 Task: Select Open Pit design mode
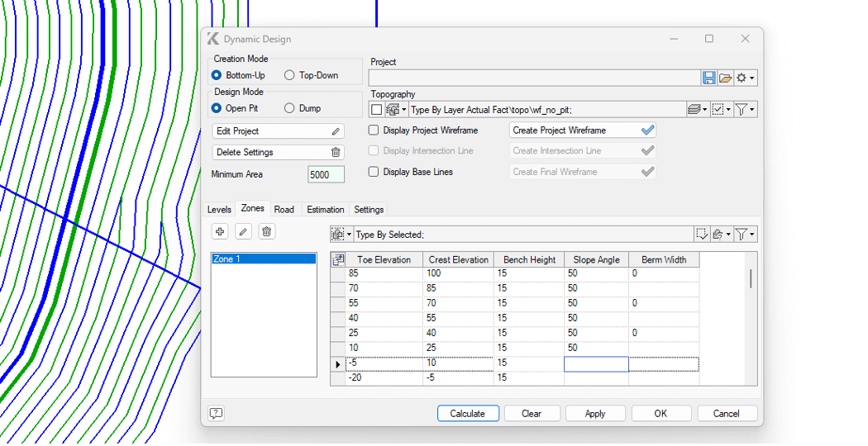pyautogui.click(x=217, y=108)
